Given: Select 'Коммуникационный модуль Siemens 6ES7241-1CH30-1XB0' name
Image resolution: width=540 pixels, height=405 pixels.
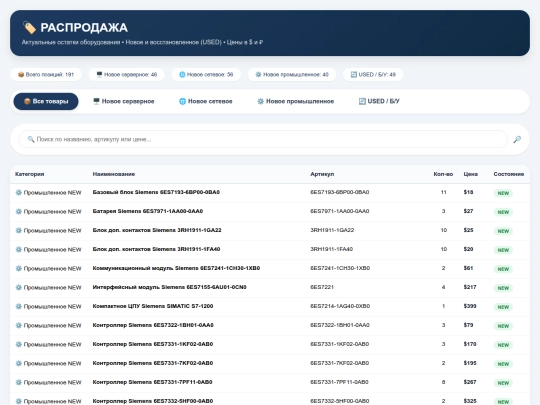Looking at the screenshot, I should click(x=176, y=268).
